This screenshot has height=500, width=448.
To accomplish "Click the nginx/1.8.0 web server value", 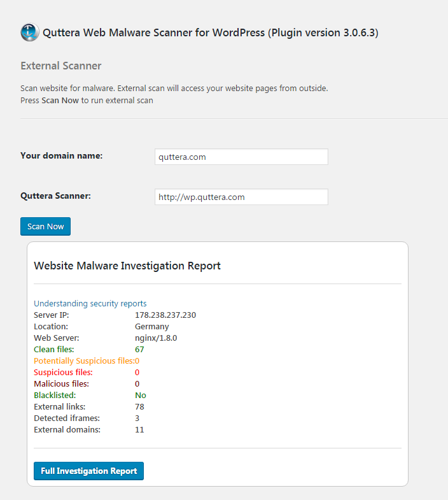I will coord(156,338).
